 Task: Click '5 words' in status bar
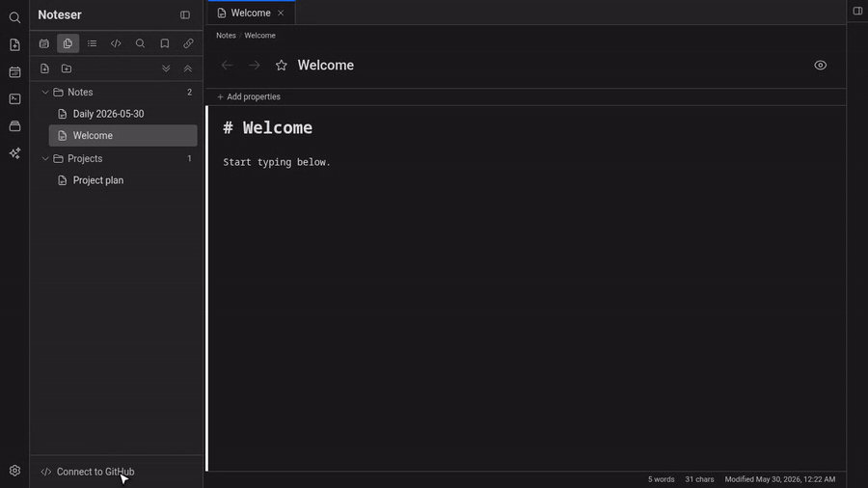pyautogui.click(x=661, y=479)
